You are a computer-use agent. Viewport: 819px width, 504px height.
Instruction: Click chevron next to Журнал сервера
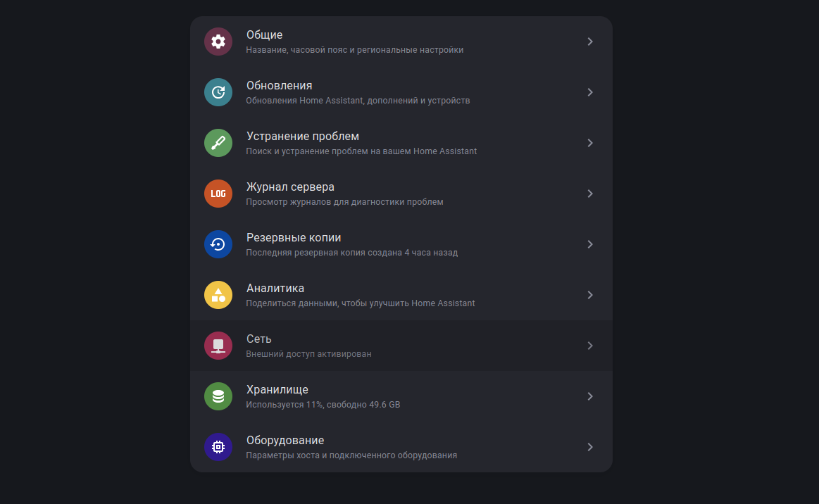589,194
